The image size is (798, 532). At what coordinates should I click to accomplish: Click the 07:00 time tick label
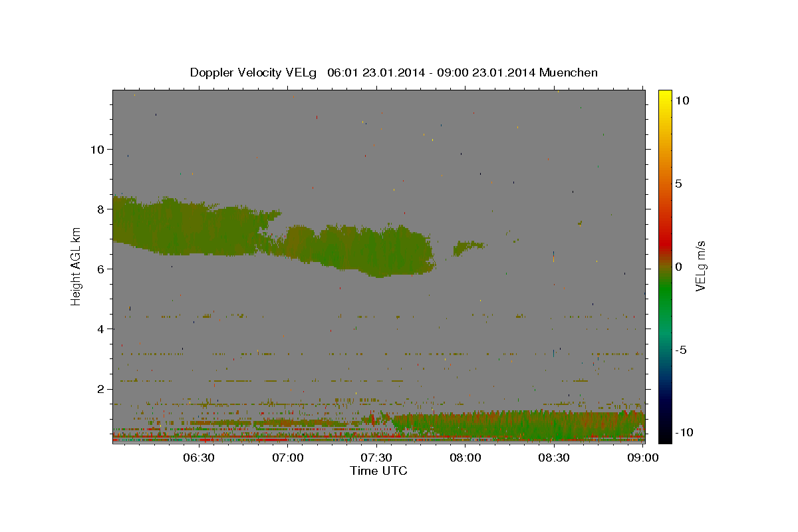click(289, 458)
